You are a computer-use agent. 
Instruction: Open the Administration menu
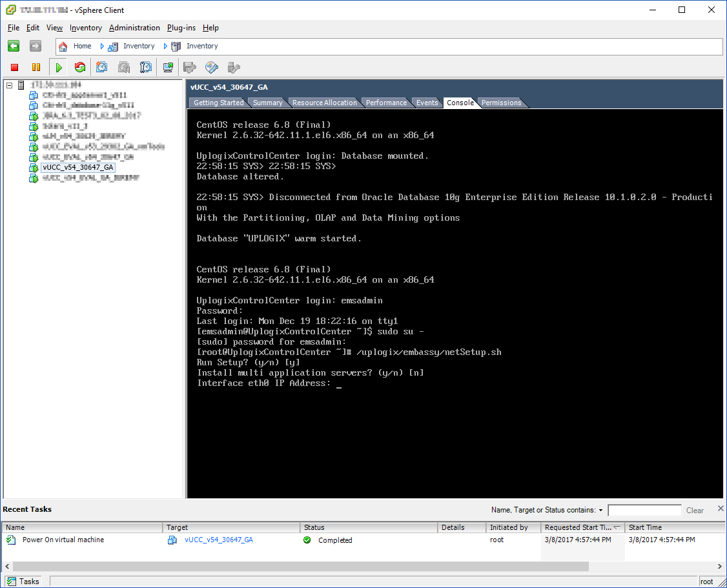click(134, 28)
